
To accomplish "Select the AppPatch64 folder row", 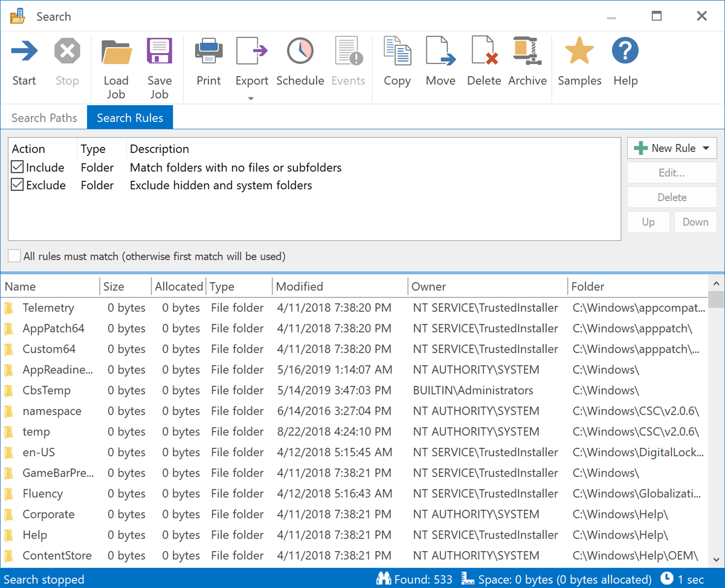I will [354, 329].
